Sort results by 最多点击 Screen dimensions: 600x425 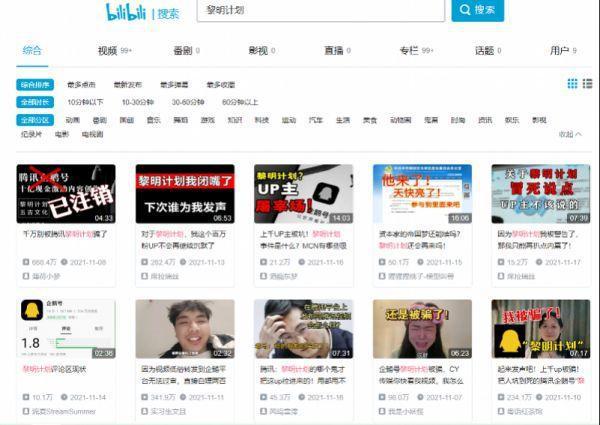pos(81,85)
